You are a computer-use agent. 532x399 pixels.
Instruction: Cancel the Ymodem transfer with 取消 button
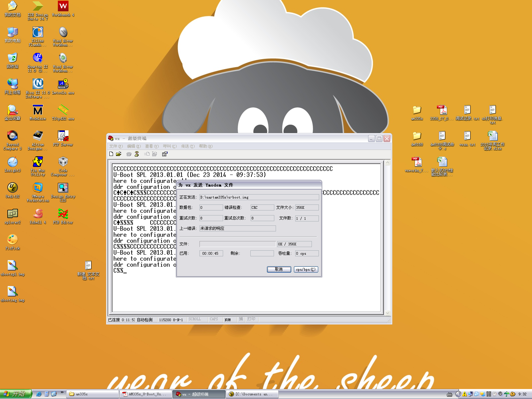279,269
